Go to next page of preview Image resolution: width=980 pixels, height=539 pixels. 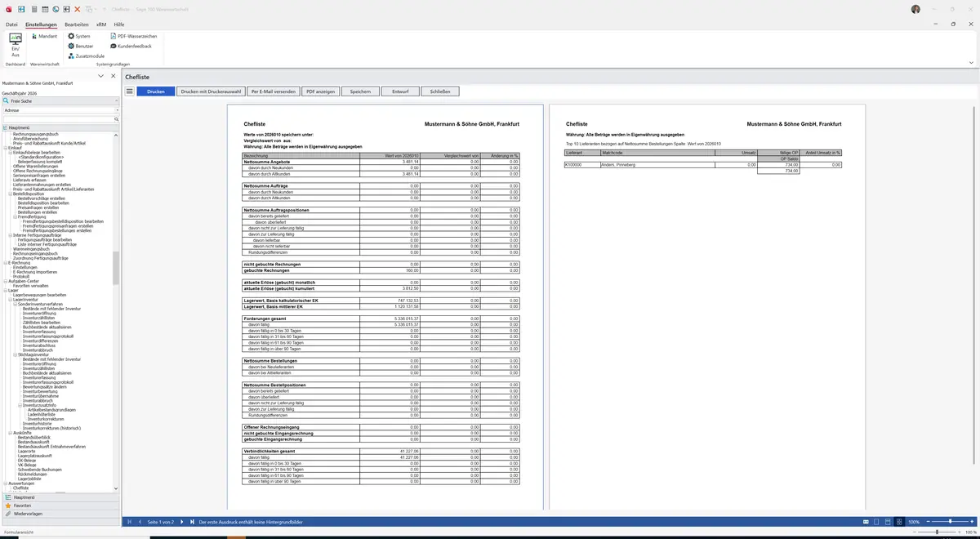pos(181,521)
